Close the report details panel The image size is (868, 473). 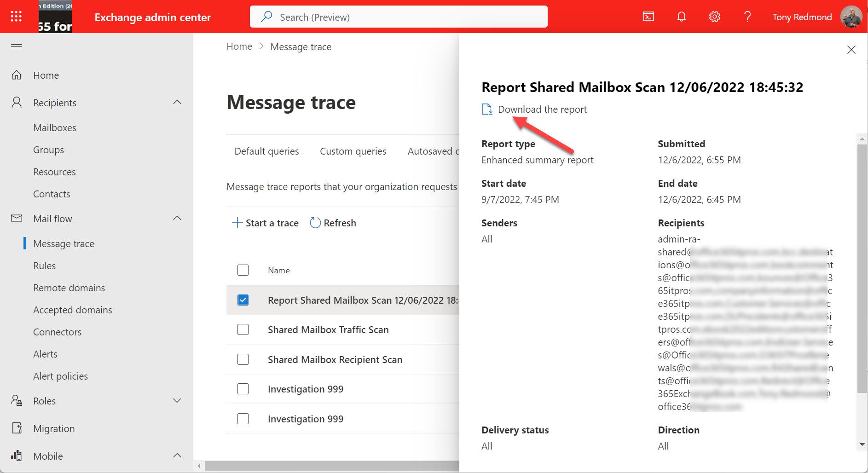851,50
